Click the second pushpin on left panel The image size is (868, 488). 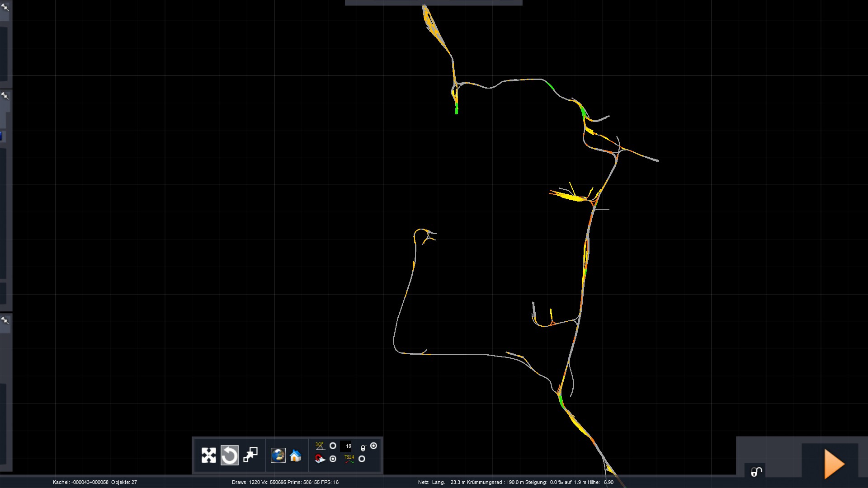5,96
